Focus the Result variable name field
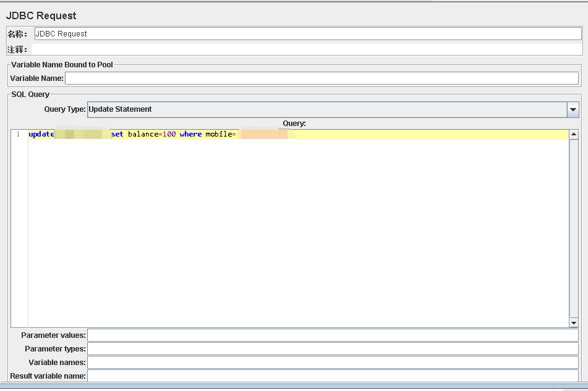588x391 pixels. (333, 376)
